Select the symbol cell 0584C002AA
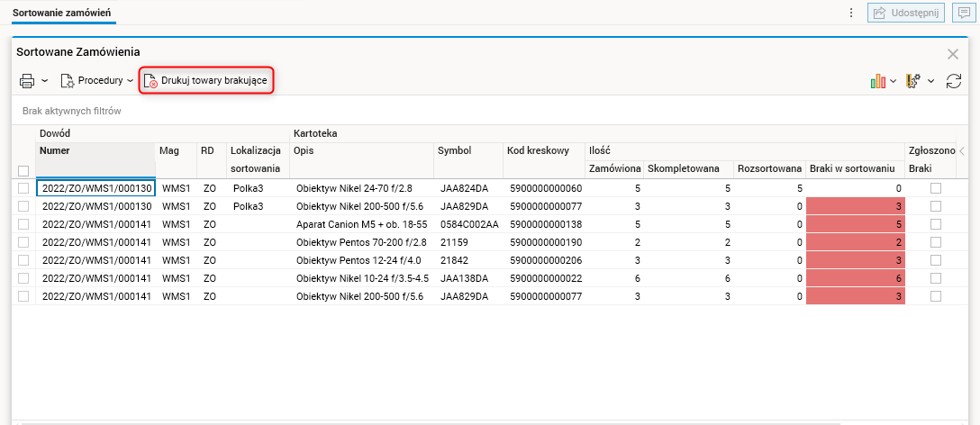 [x=468, y=223]
